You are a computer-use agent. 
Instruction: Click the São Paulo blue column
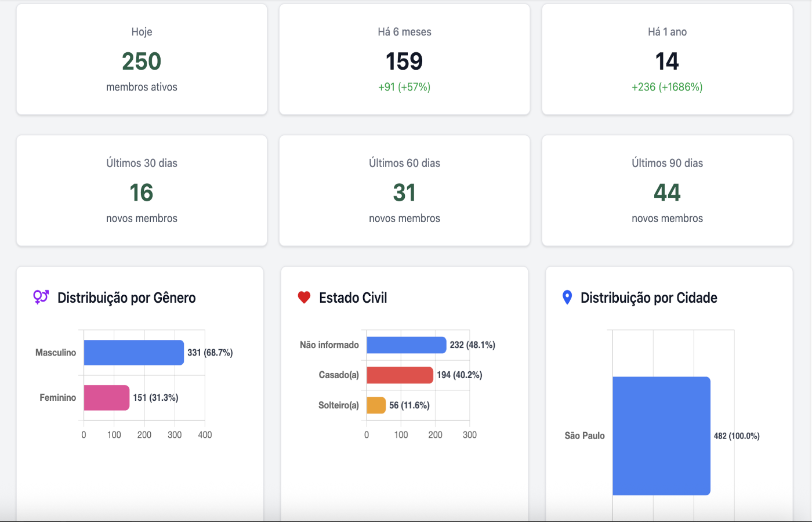coord(661,436)
